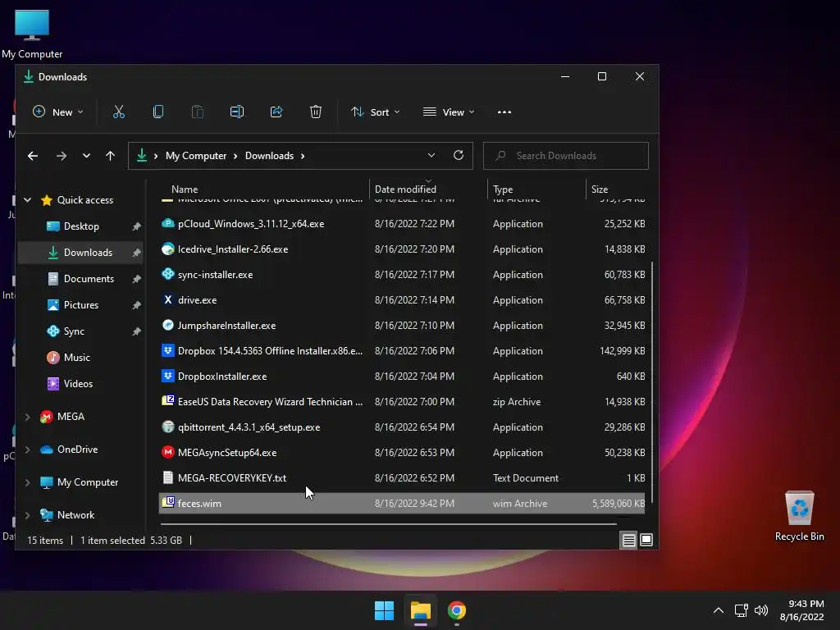
Task: Open the See more ellipsis menu
Action: (x=504, y=112)
